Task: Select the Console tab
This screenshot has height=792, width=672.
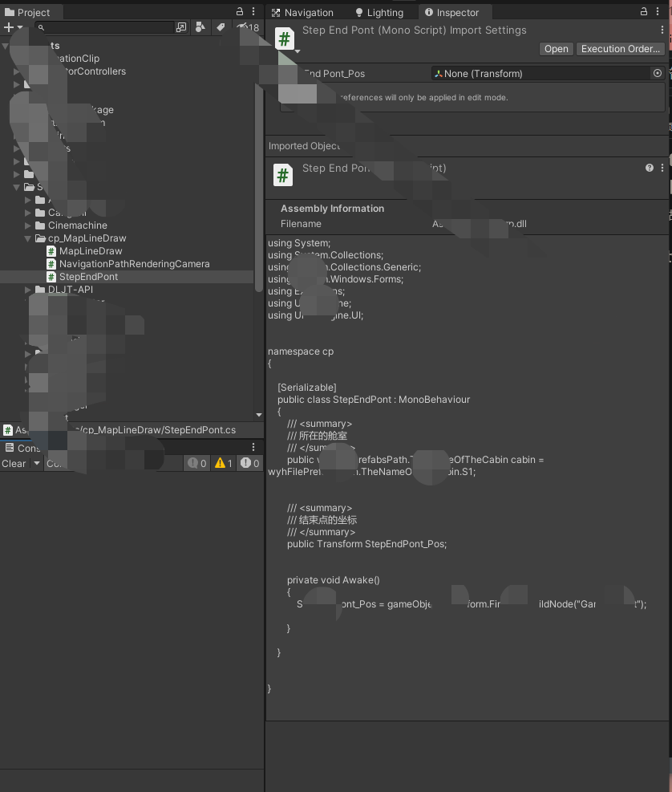Action: [x=22, y=448]
